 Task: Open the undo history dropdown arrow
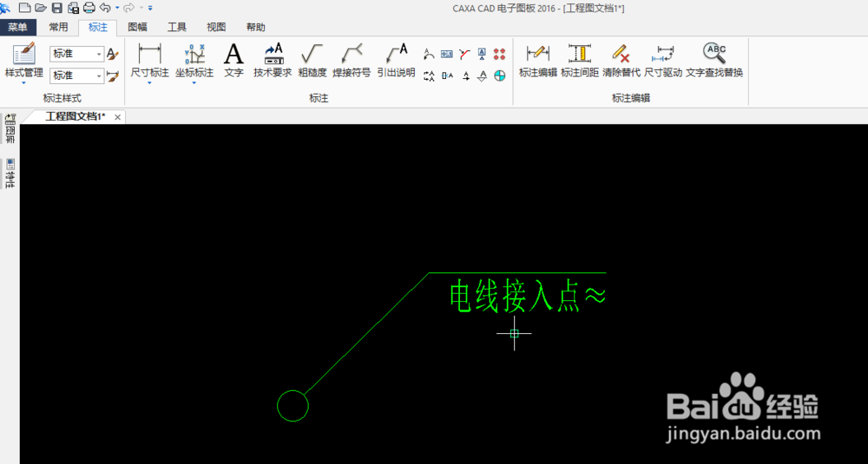(117, 8)
